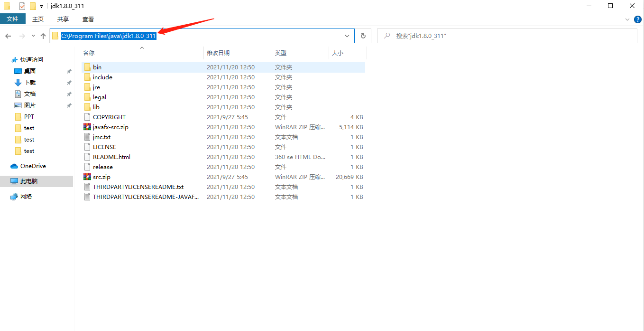Select the bin folder icon
The image size is (644, 331).
click(87, 67)
